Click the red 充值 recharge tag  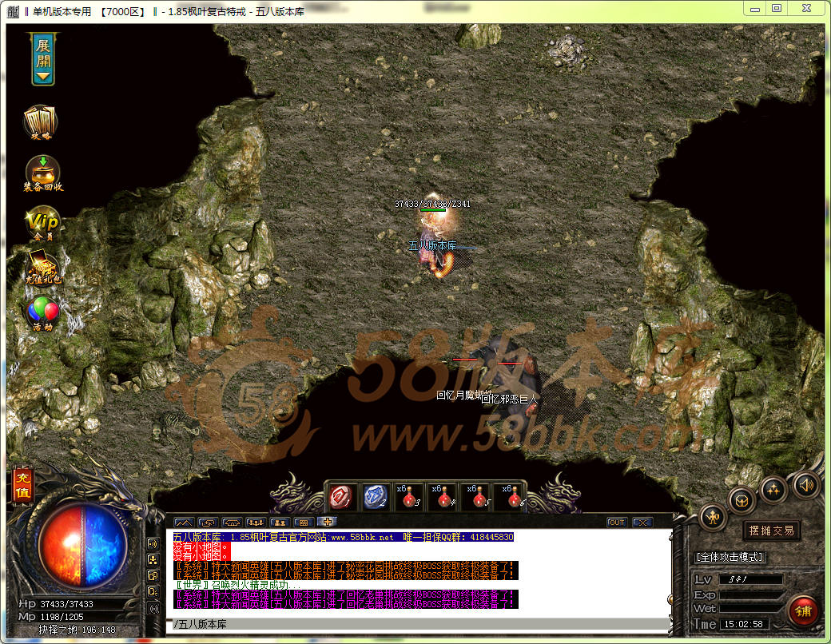click(x=22, y=486)
